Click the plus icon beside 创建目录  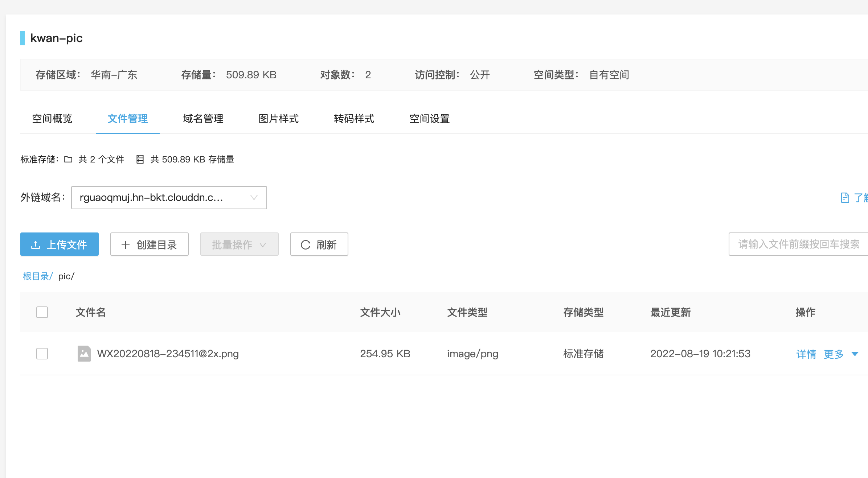pos(125,245)
